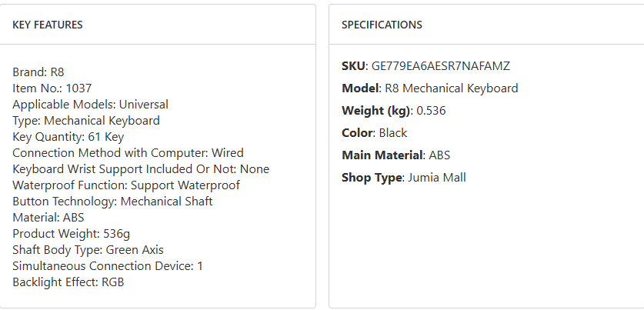
Task: Click Model: R8 Mechanical Keyboard spec
Action: (x=429, y=88)
